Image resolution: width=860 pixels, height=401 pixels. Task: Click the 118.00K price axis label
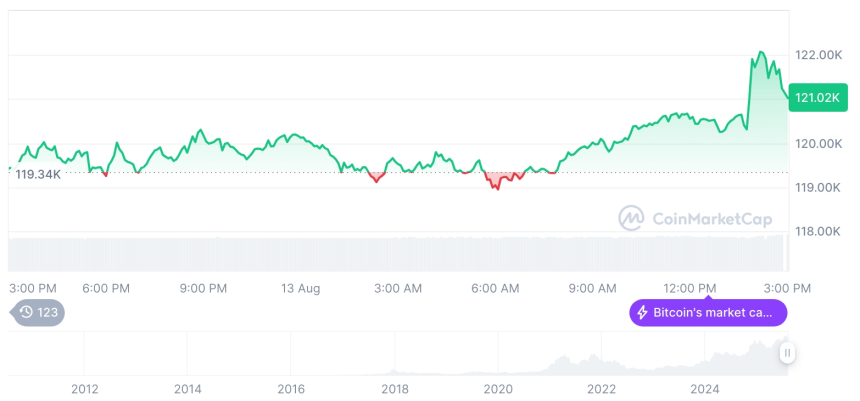pos(817,231)
